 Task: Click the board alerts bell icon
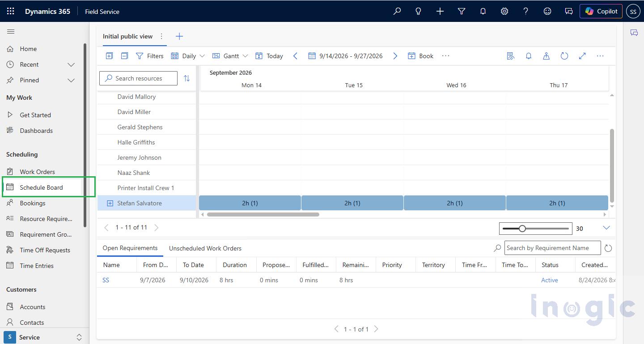[x=528, y=56]
